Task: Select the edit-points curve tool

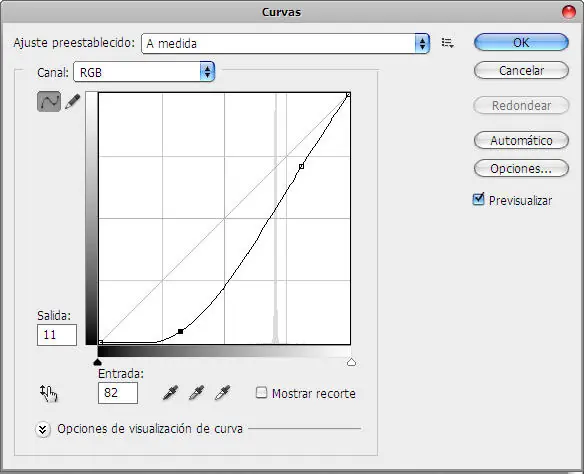Action: coord(49,101)
